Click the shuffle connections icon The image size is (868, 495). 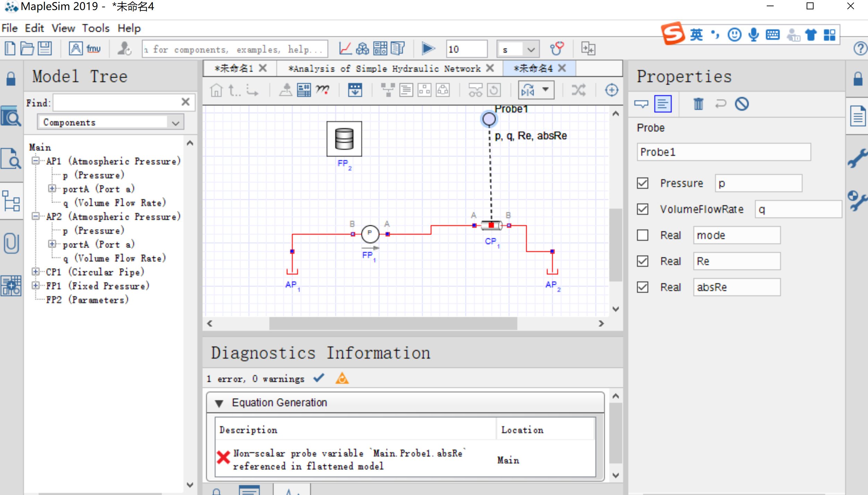(578, 90)
